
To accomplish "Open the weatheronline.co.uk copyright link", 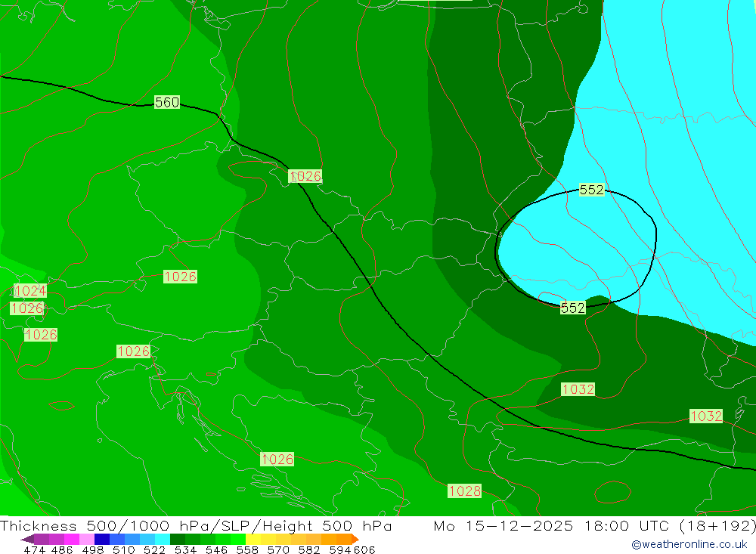I will point(689,544).
